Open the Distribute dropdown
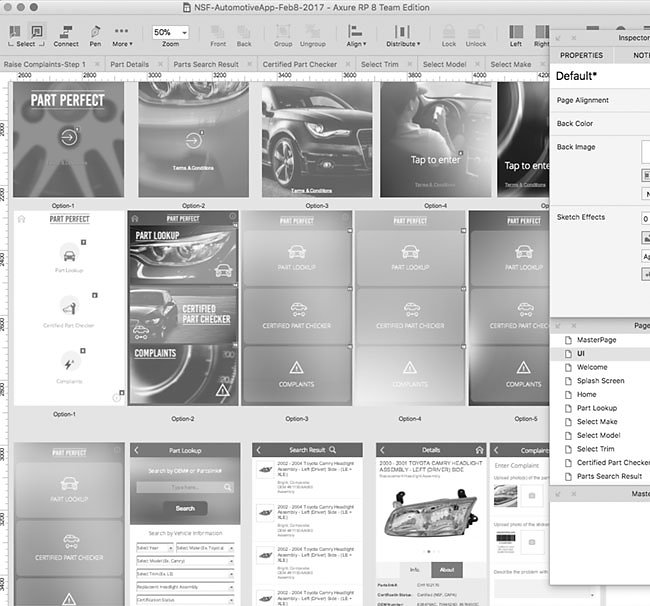Screen dimensions: 650x606 click(403, 36)
